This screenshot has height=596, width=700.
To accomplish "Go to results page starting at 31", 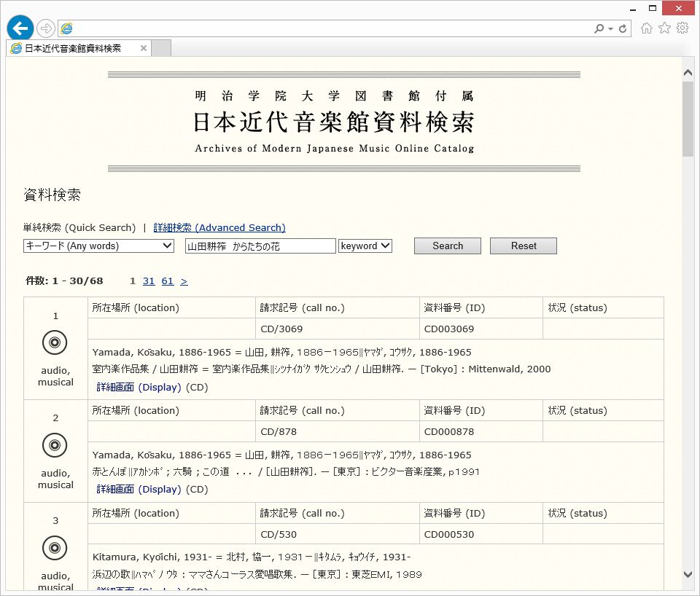I will pyautogui.click(x=149, y=281).
